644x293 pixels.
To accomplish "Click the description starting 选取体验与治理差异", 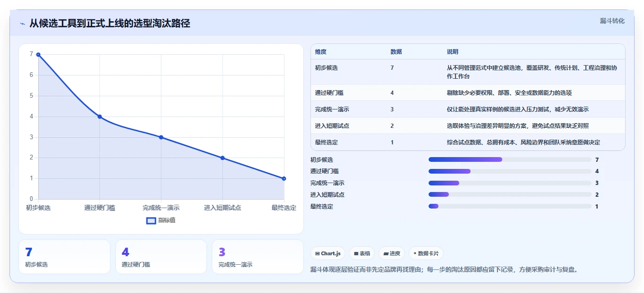I will point(518,126).
